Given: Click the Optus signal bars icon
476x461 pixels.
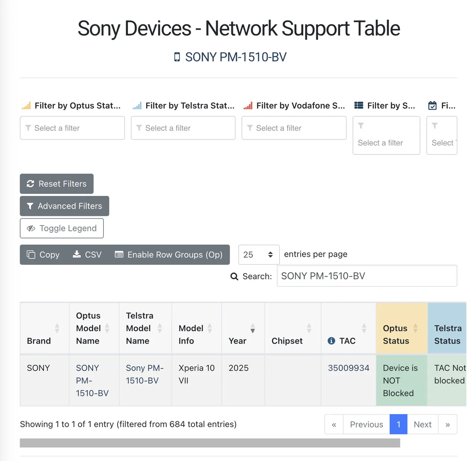Looking at the screenshot, I should point(26,106).
